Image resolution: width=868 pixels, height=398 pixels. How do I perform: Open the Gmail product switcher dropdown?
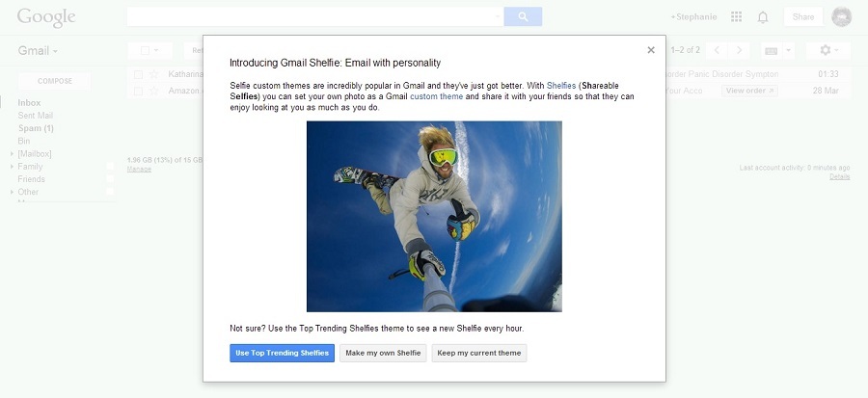click(39, 50)
